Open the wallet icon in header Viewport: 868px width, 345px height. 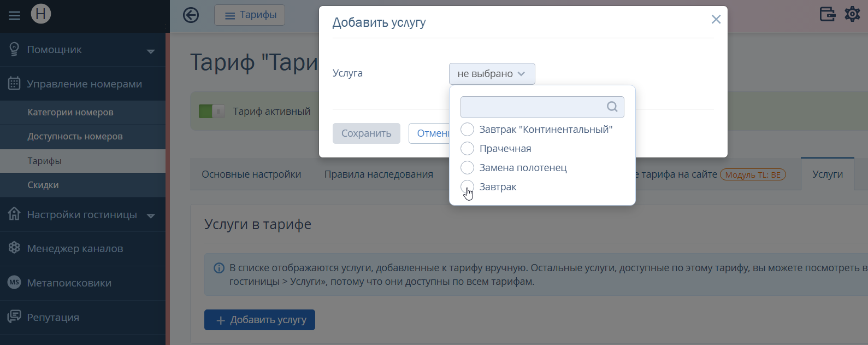click(x=828, y=14)
